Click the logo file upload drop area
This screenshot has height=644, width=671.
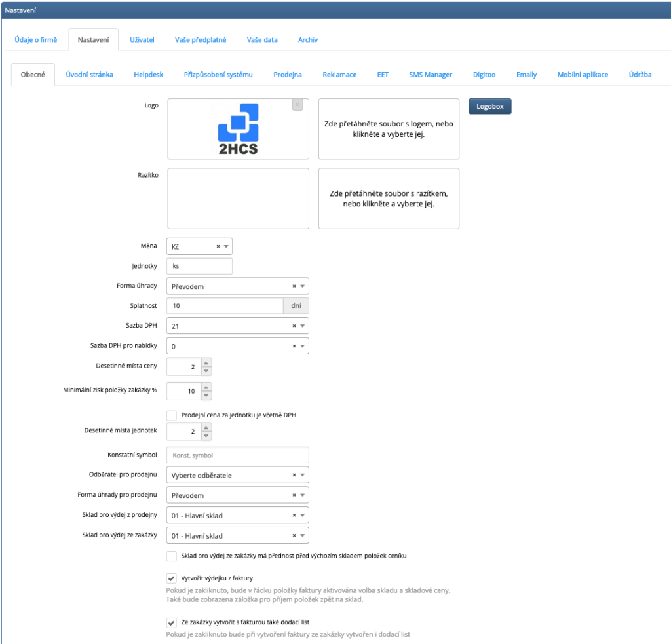[389, 129]
